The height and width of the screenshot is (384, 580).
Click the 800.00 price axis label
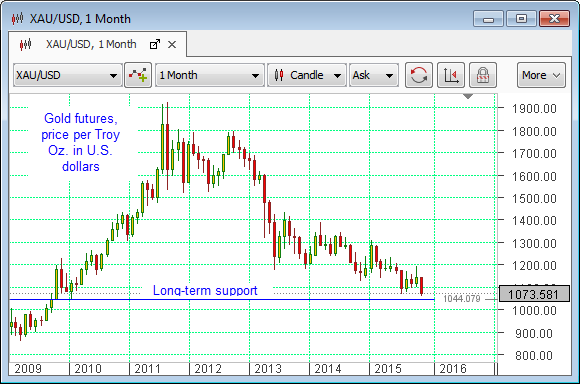pos(534,356)
